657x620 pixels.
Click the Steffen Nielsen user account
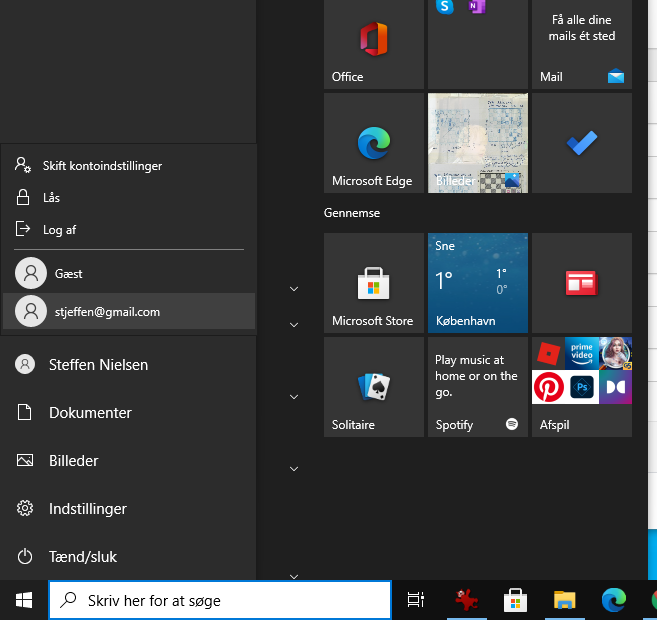[x=128, y=364]
